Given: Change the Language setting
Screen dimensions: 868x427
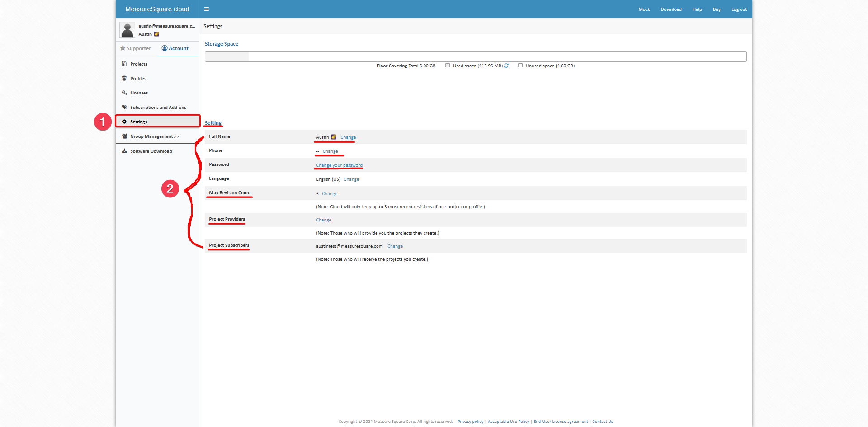Looking at the screenshot, I should pyautogui.click(x=351, y=179).
